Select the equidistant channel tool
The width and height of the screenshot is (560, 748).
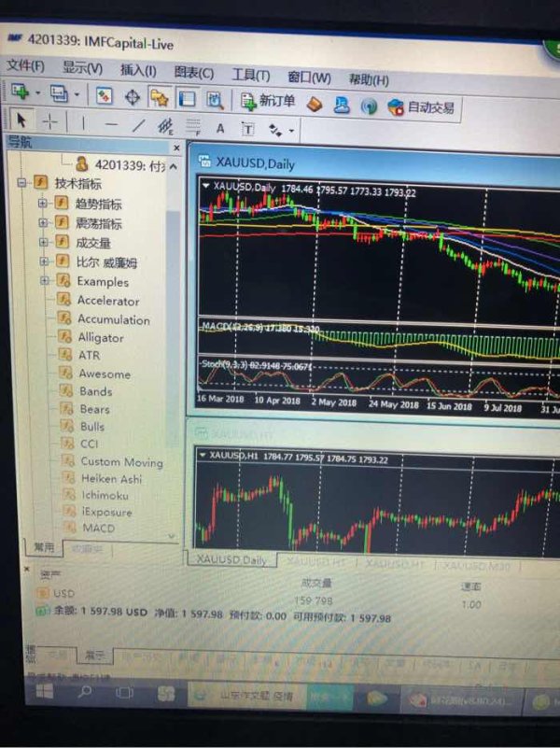[165, 126]
